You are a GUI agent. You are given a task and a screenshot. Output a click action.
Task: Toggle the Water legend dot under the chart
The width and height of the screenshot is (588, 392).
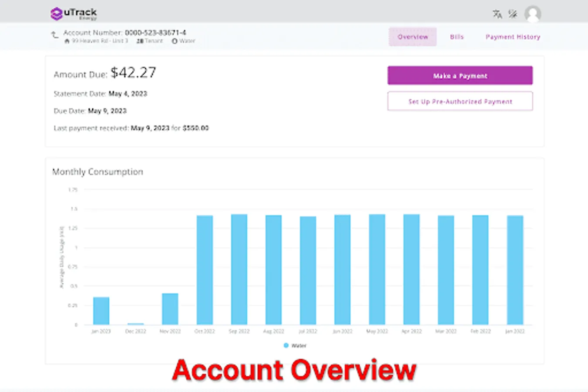(x=286, y=345)
